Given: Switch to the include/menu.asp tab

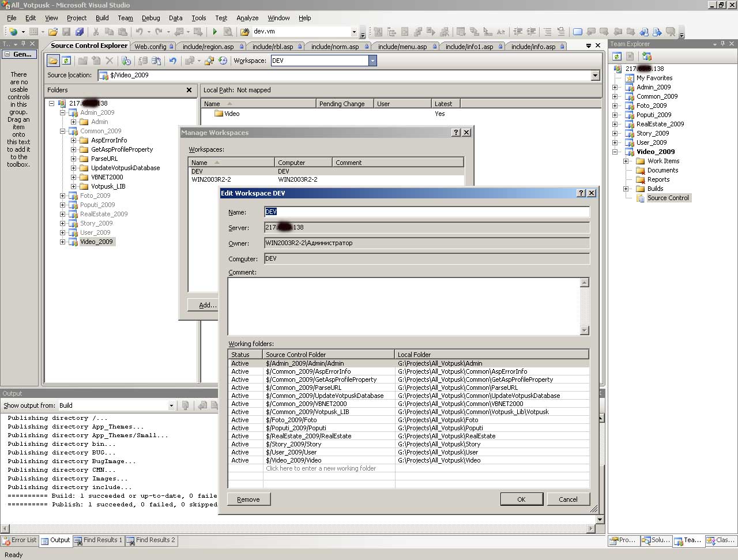Looking at the screenshot, I should point(405,47).
